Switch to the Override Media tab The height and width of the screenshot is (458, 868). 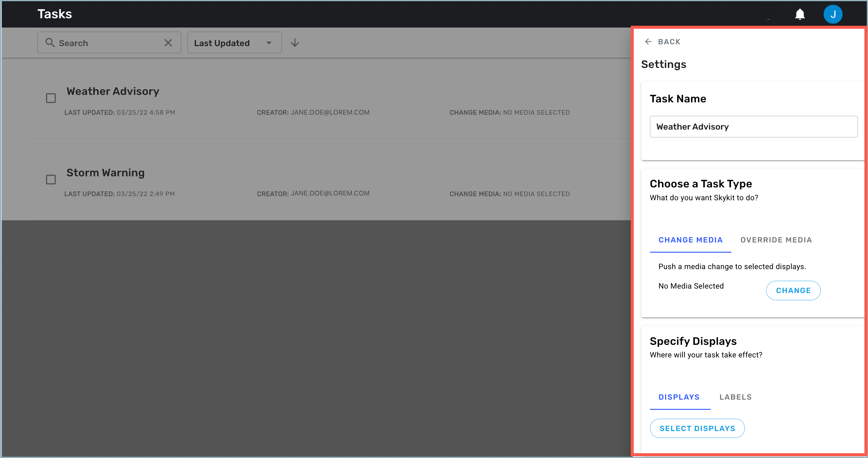776,240
